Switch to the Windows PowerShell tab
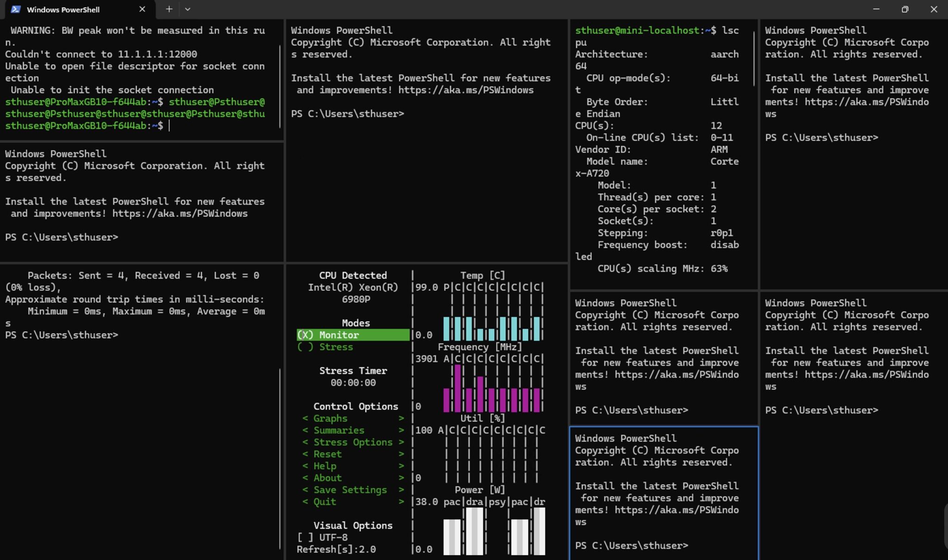 tap(63, 9)
